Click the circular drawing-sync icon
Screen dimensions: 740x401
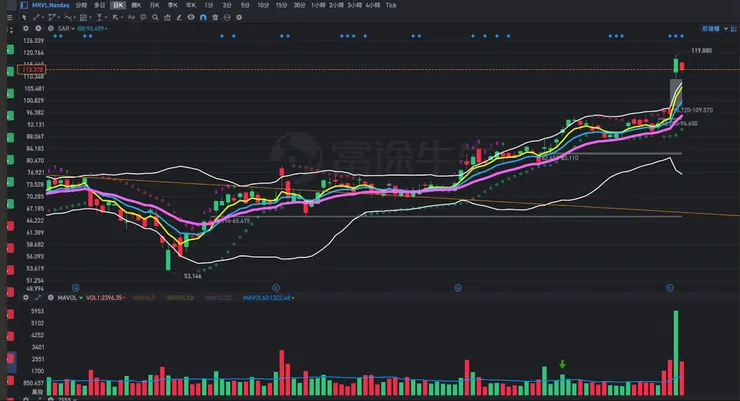(227, 17)
